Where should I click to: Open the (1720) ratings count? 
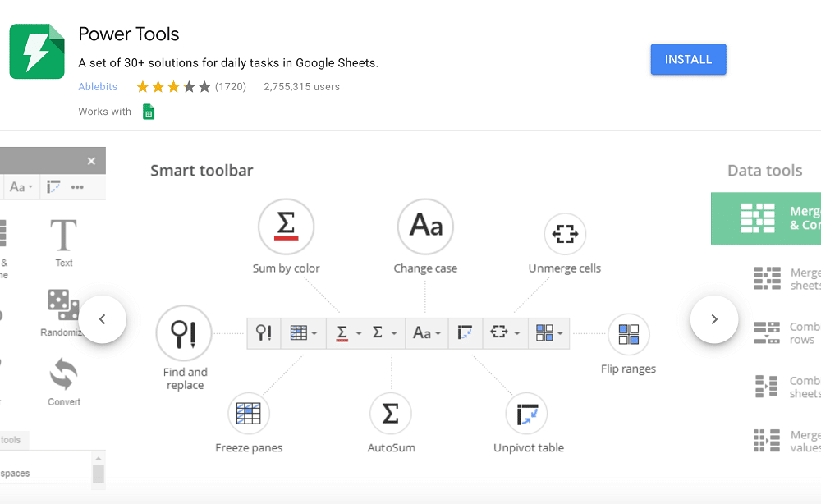(x=231, y=87)
